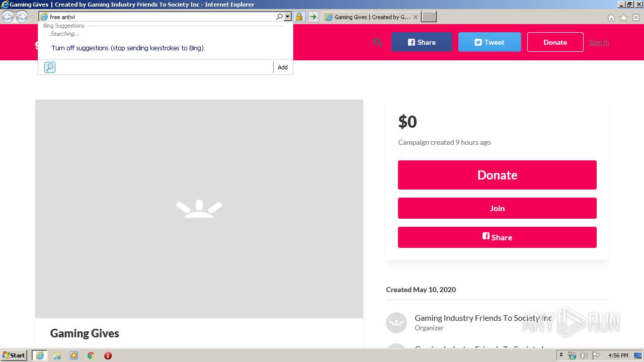Click the Created May 10, 2020 text
Viewport: 644px width, 362px height.
[x=421, y=290]
